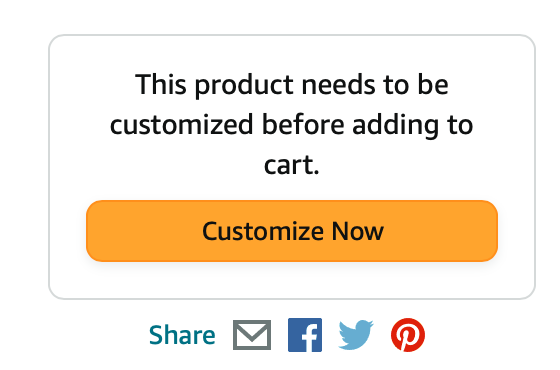This screenshot has width=560, height=370.
Task: Pin this product on Pinterest
Action: tap(408, 335)
